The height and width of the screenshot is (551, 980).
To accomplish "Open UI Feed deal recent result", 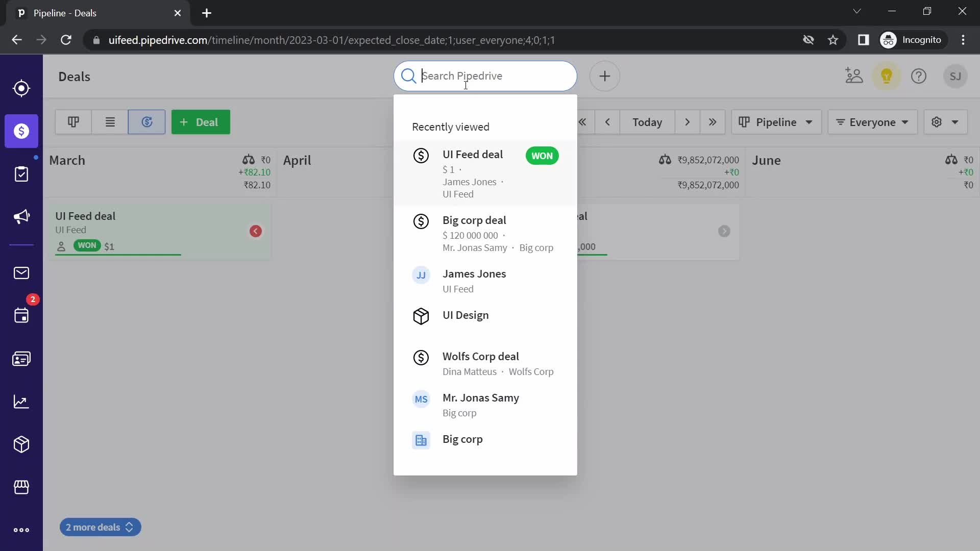I will [x=485, y=173].
